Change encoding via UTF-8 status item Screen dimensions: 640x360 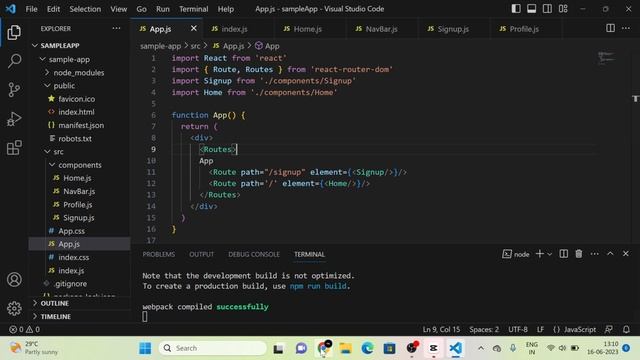[518, 329]
